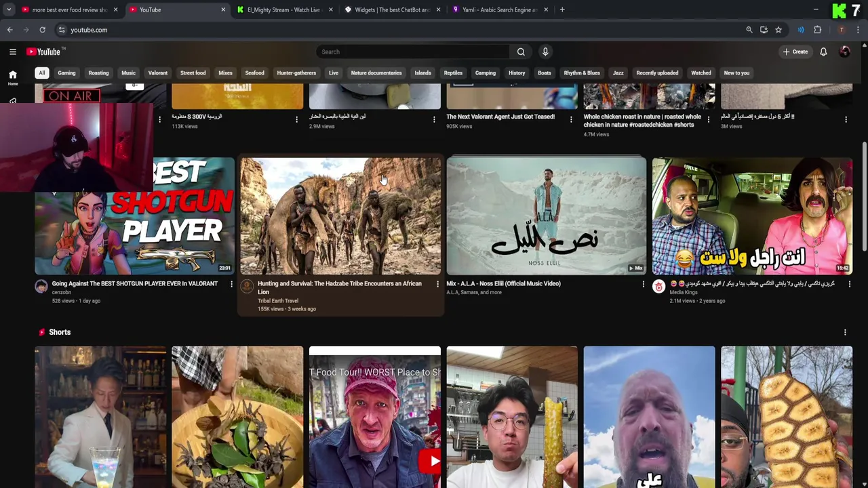Viewport: 868px width, 488px height.
Task: Select the Gaming filter chip
Action: [x=66, y=73]
